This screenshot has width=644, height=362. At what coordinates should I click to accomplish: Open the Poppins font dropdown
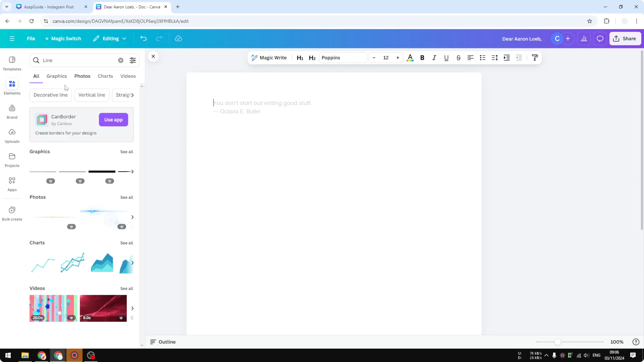click(x=342, y=58)
